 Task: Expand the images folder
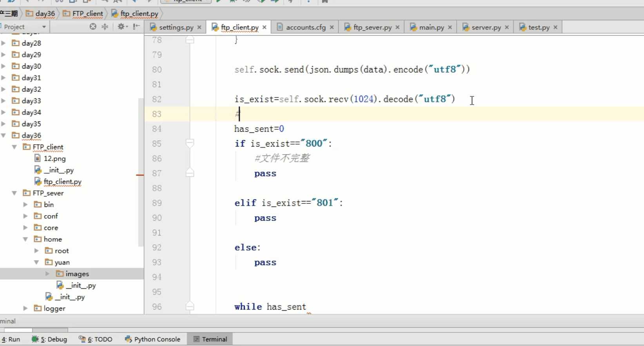pos(47,274)
